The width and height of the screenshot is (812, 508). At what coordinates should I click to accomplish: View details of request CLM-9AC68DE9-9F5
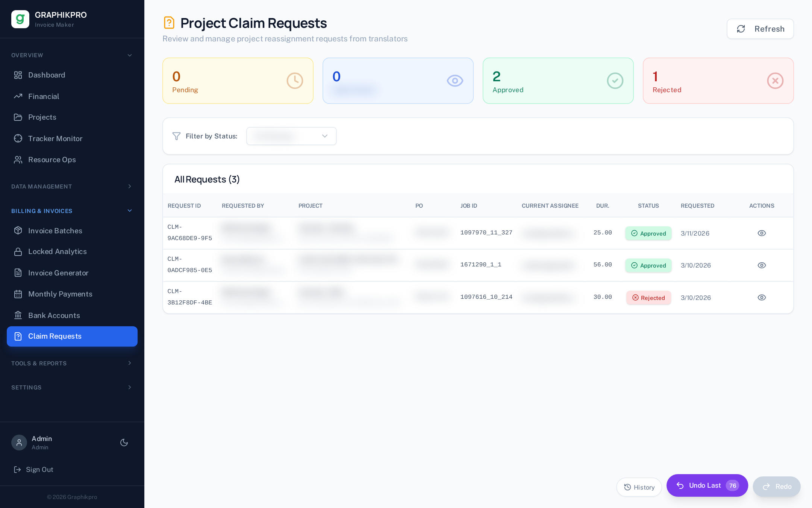pyautogui.click(x=762, y=233)
